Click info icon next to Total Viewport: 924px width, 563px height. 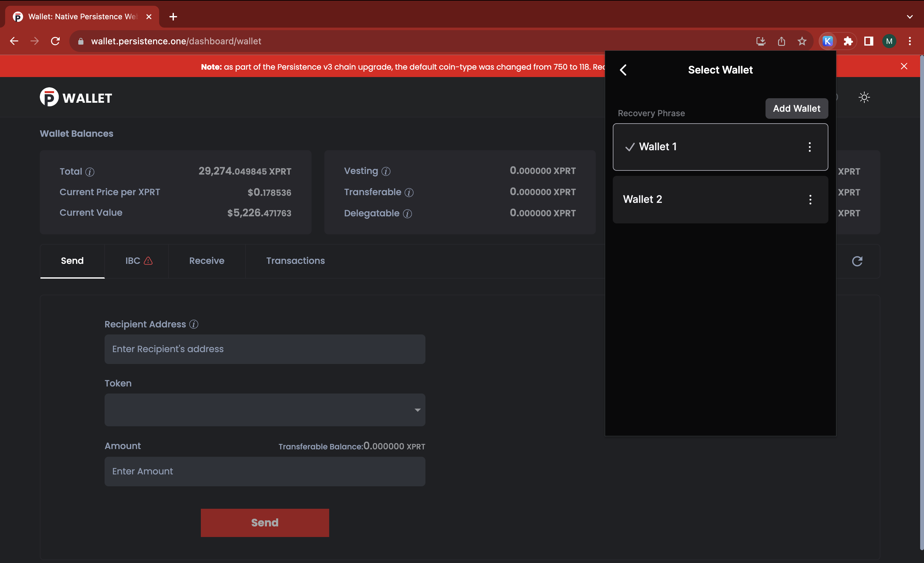pos(90,172)
